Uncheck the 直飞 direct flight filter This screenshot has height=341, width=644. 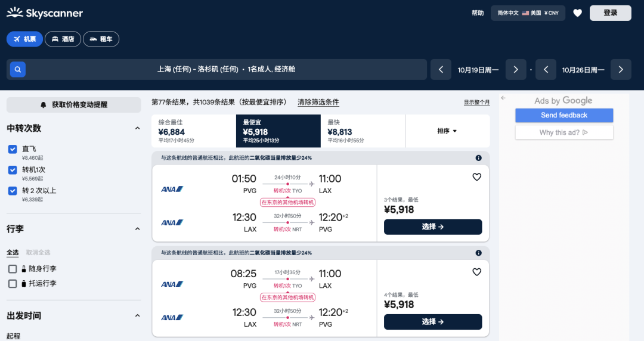[13, 149]
